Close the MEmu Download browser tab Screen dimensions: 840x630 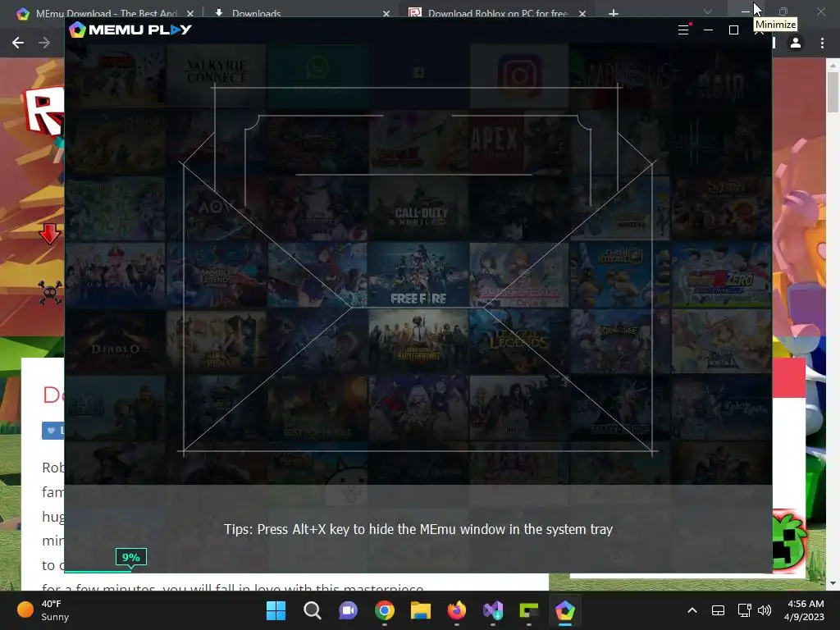[x=189, y=13]
